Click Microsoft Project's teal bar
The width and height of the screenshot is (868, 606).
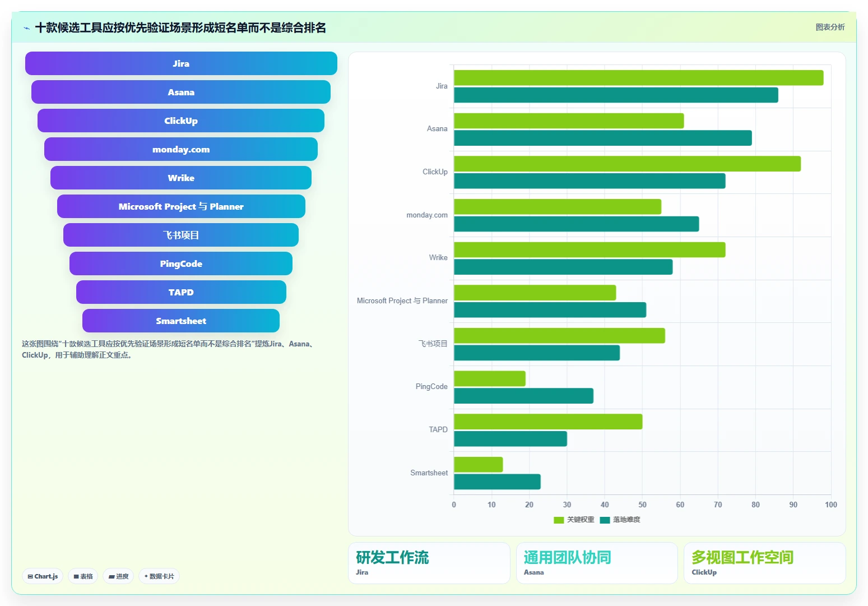coord(550,310)
